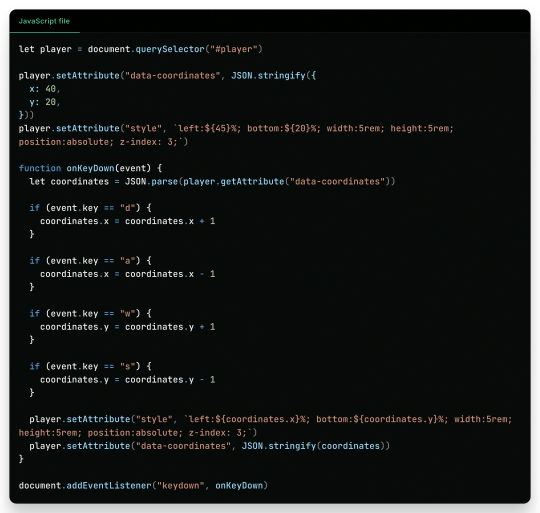540x513 pixels.
Task: Click the 'if (event.key == "s")' line
Action: pyautogui.click(x=90, y=366)
